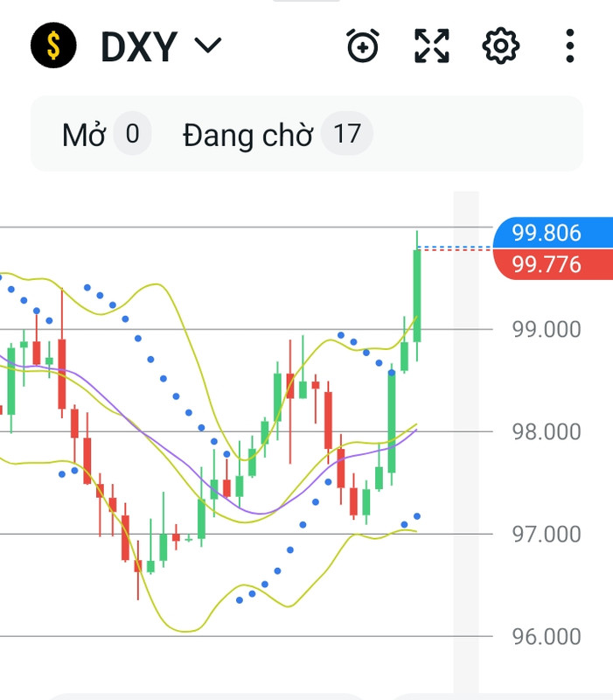
Task: Tap the 0 open positions count badge
Action: tap(132, 134)
